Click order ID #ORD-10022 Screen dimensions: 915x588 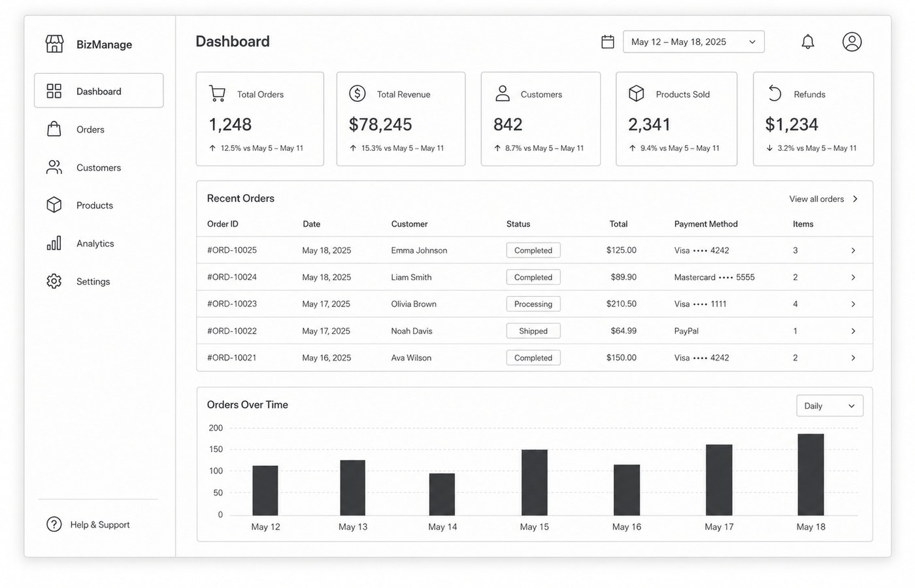pos(232,331)
